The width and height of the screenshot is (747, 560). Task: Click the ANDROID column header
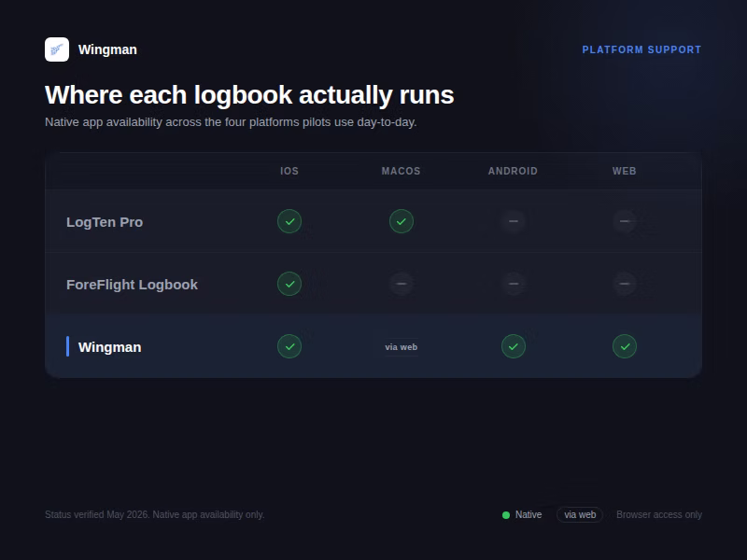click(x=513, y=171)
